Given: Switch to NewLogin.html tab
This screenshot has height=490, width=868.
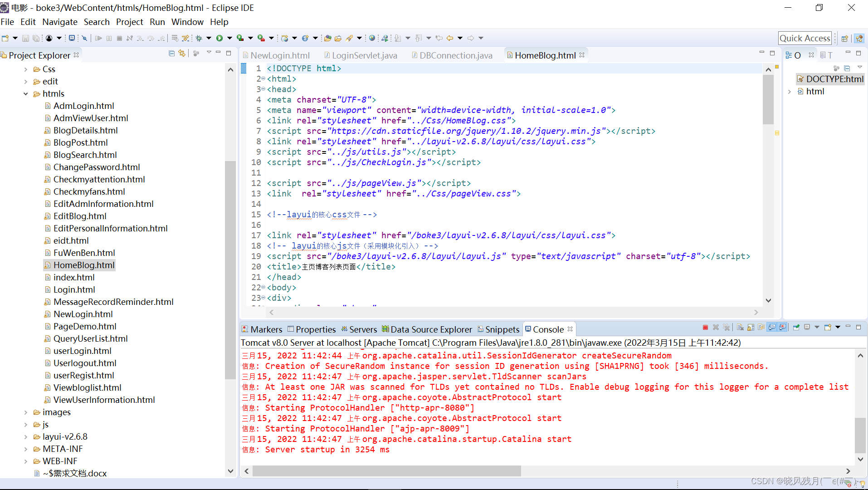Looking at the screenshot, I should 276,55.
